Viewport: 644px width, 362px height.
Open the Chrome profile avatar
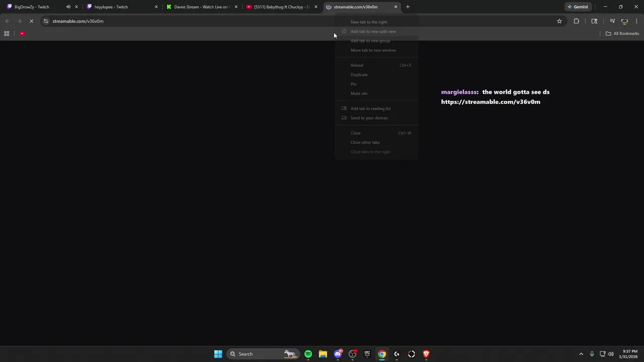pyautogui.click(x=624, y=21)
